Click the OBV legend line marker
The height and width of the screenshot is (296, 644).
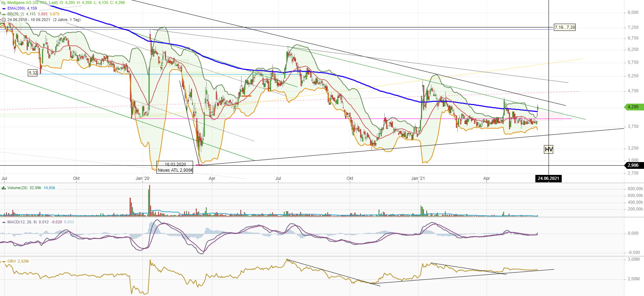point(4,261)
